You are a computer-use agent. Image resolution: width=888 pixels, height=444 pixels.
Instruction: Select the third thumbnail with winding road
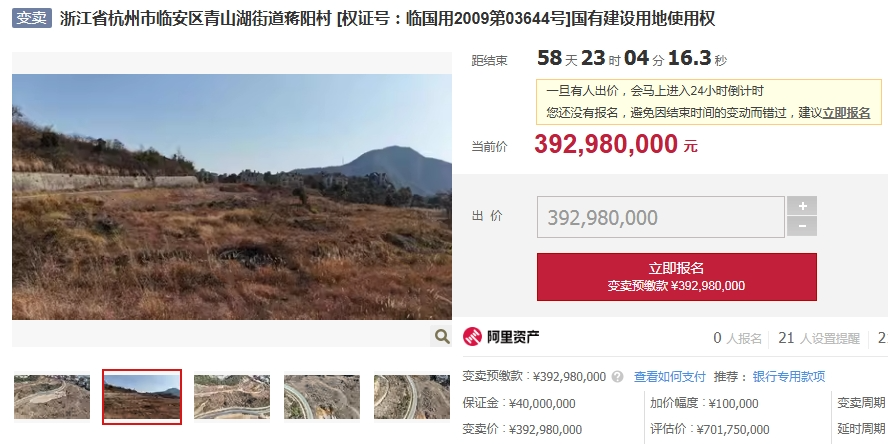(232, 397)
